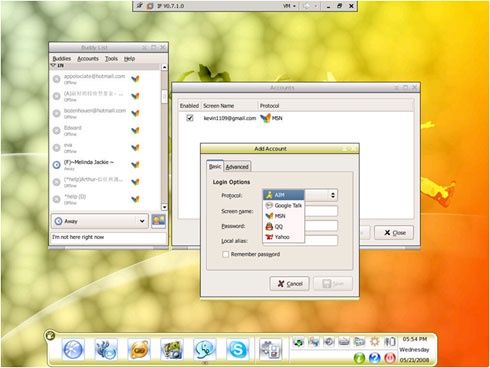This screenshot has height=368, width=490.
Task: Choose Yahoo from the protocol list
Action: [x=284, y=237]
